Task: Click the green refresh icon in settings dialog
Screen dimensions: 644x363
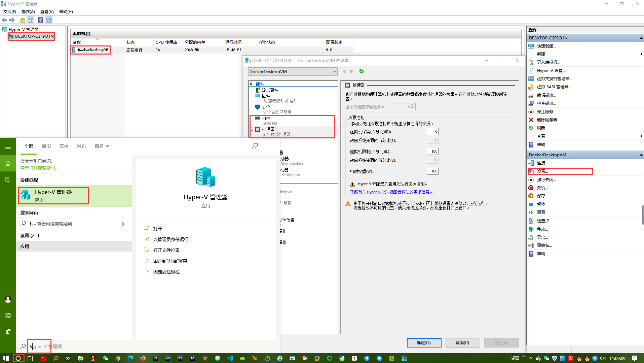Action: (362, 71)
